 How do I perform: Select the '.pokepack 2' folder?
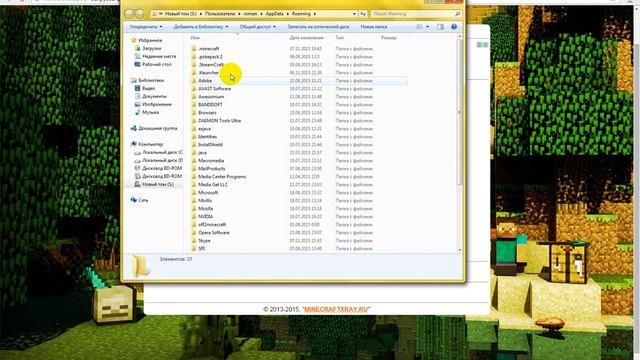point(210,57)
